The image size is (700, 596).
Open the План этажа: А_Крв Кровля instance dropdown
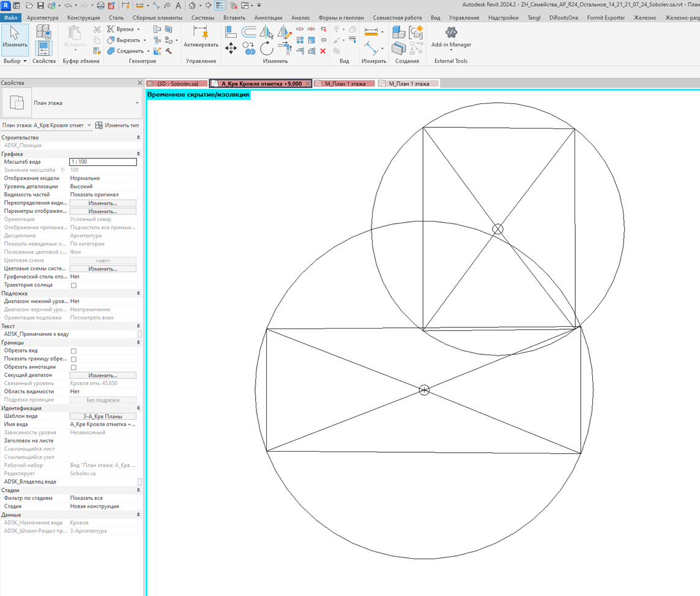(89, 125)
